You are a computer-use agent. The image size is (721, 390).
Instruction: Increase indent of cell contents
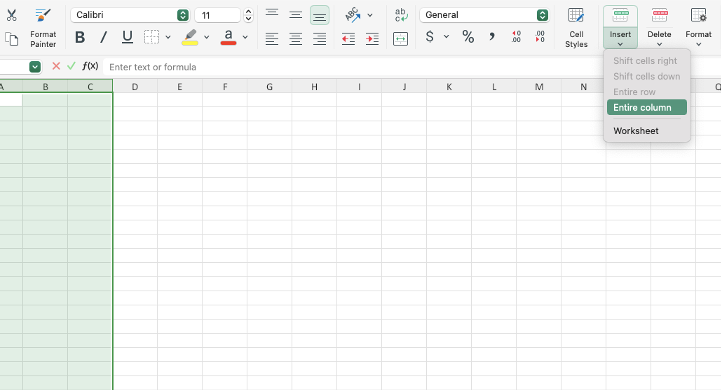tap(372, 39)
